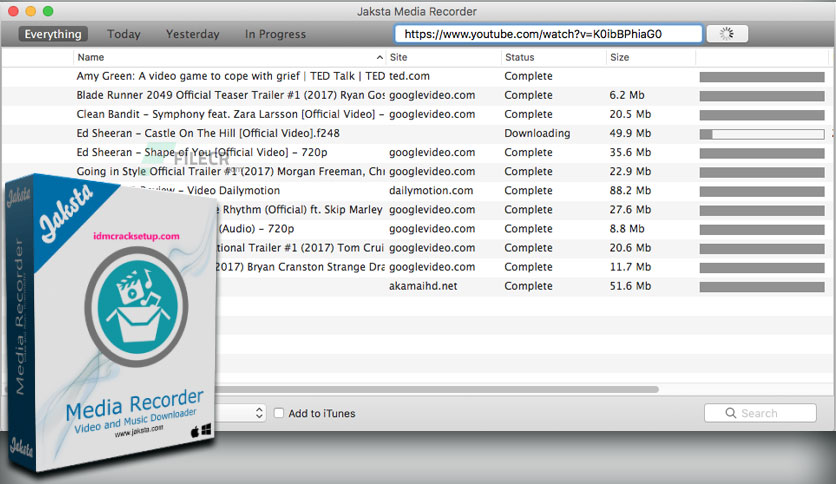Image resolution: width=836 pixels, height=484 pixels.
Task: Open the Yesterday tab
Action: [192, 34]
